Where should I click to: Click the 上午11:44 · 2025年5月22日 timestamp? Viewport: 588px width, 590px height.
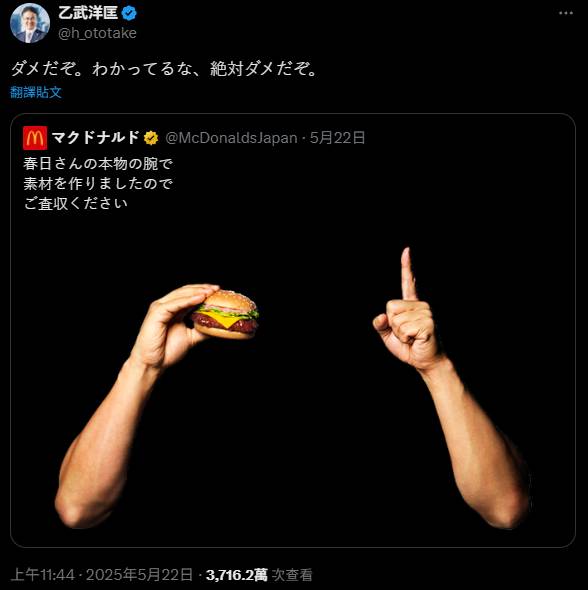coord(102,575)
